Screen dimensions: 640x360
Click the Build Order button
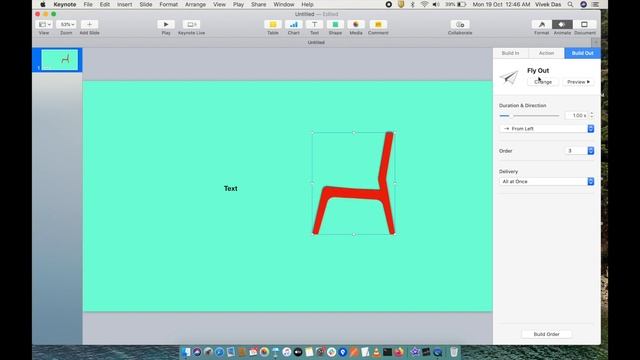click(x=547, y=334)
